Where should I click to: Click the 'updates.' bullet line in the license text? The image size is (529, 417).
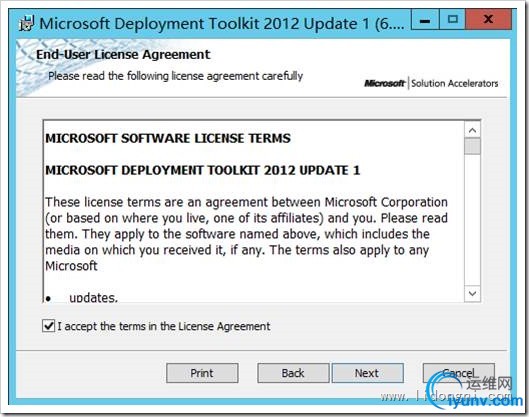93,298
